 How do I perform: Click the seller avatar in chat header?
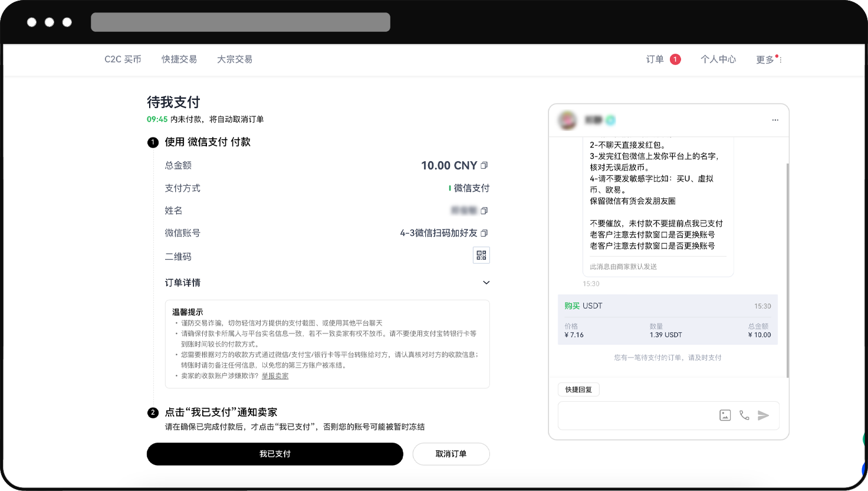[x=568, y=120]
